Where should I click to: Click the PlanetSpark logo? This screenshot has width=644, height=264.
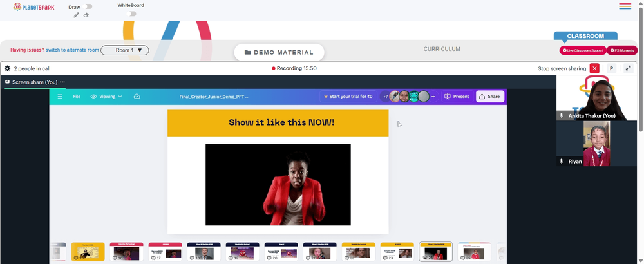[x=33, y=7]
